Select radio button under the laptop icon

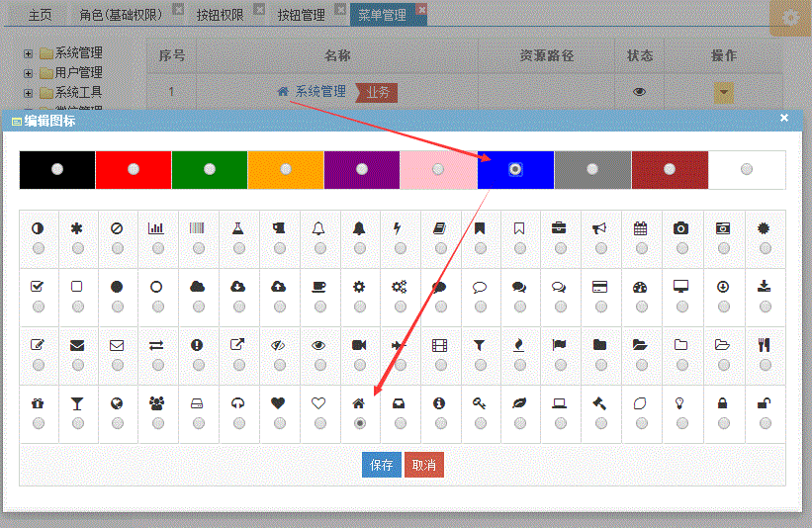tap(561, 423)
